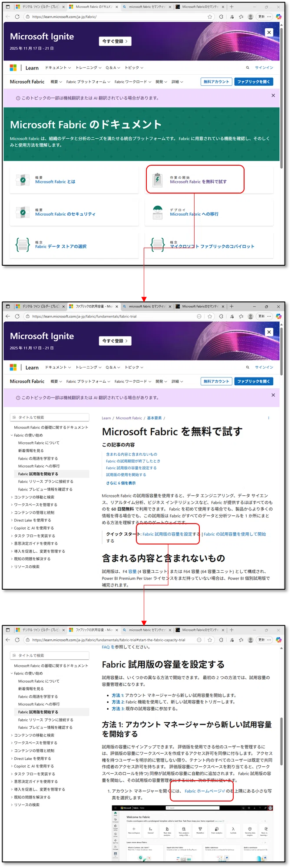Click '方法 1' link in capacity setup window
Image resolution: width=291 pixels, height=868 pixels.
pyautogui.click(x=118, y=695)
